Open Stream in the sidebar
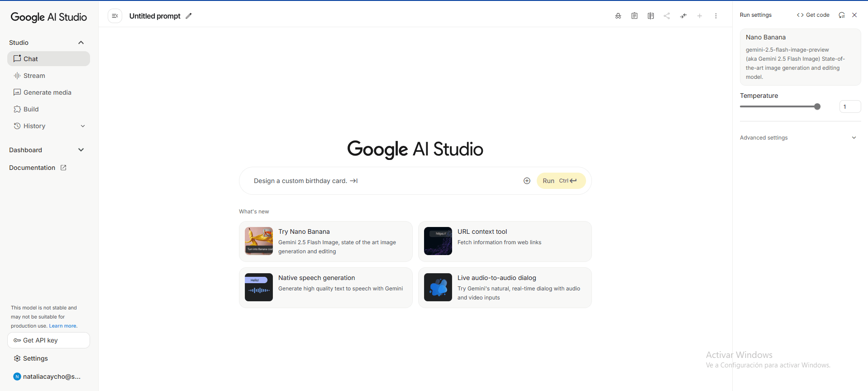868x391 pixels. click(x=34, y=76)
